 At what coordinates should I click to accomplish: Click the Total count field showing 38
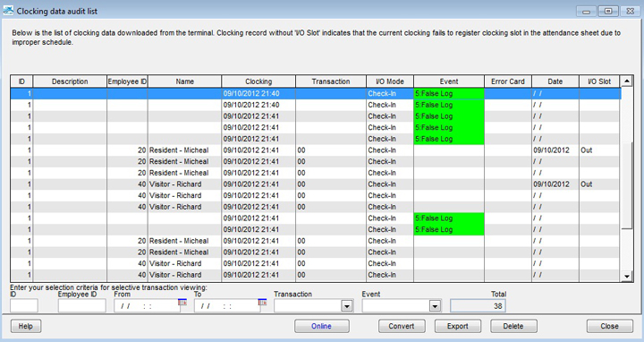click(x=478, y=306)
